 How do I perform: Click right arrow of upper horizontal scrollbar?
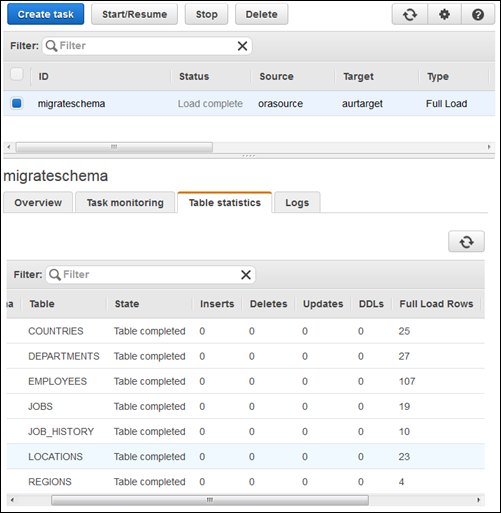click(x=489, y=147)
